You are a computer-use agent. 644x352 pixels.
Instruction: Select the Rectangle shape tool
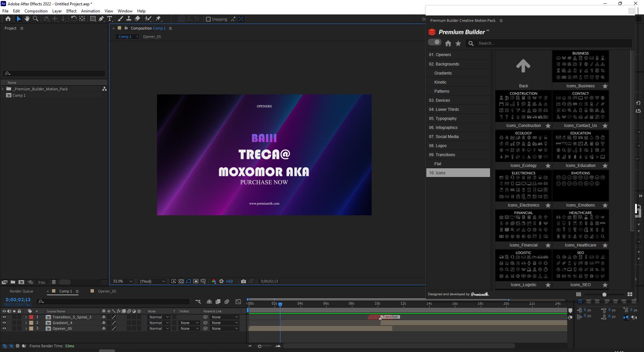pyautogui.click(x=93, y=19)
